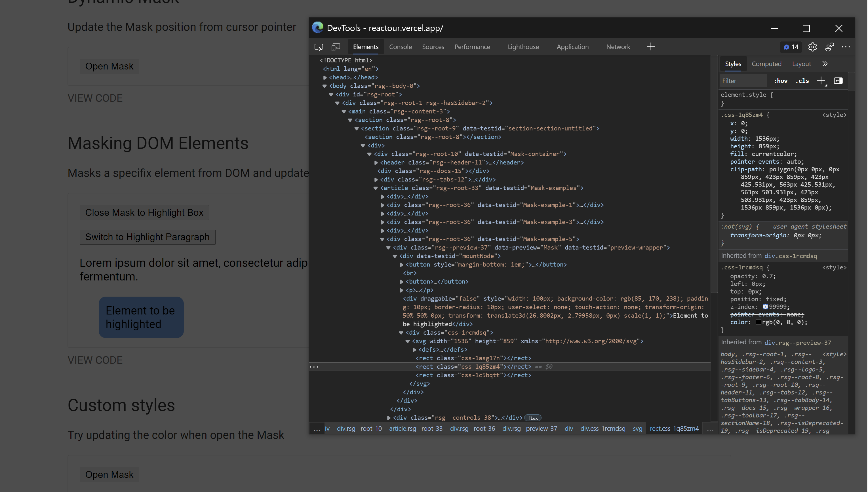The image size is (868, 492).
Task: Open the Layout tab in sidebar
Action: (801, 64)
